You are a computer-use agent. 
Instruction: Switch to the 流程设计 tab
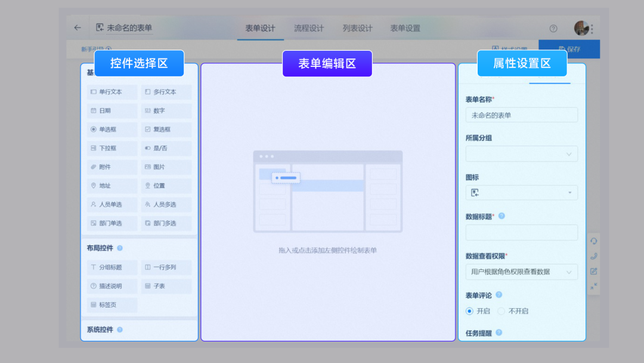(309, 27)
